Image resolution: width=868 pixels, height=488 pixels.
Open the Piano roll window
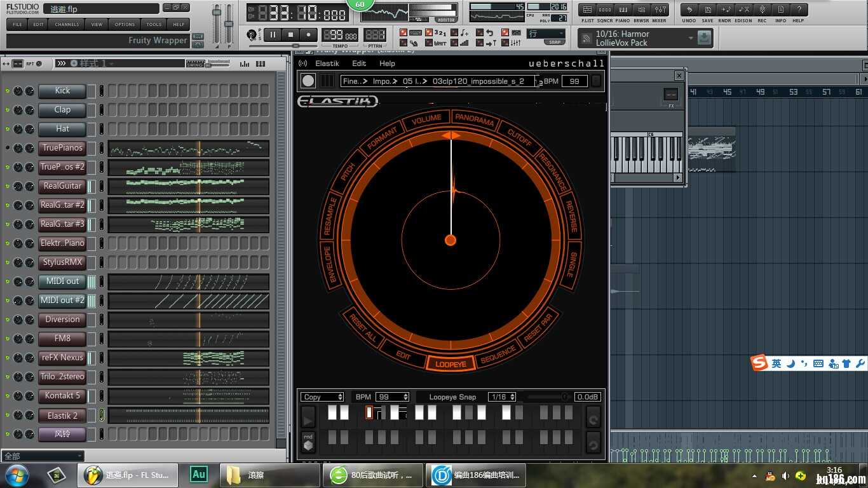click(x=623, y=10)
